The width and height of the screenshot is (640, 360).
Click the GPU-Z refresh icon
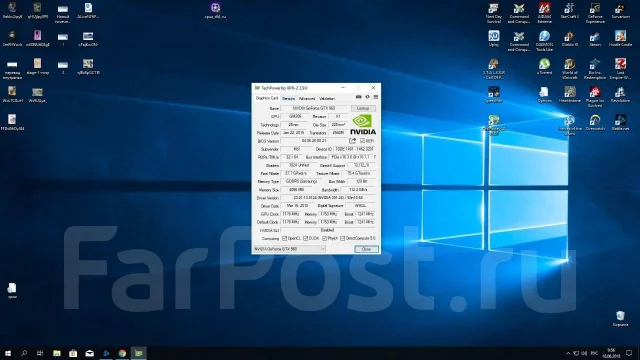coord(367,97)
